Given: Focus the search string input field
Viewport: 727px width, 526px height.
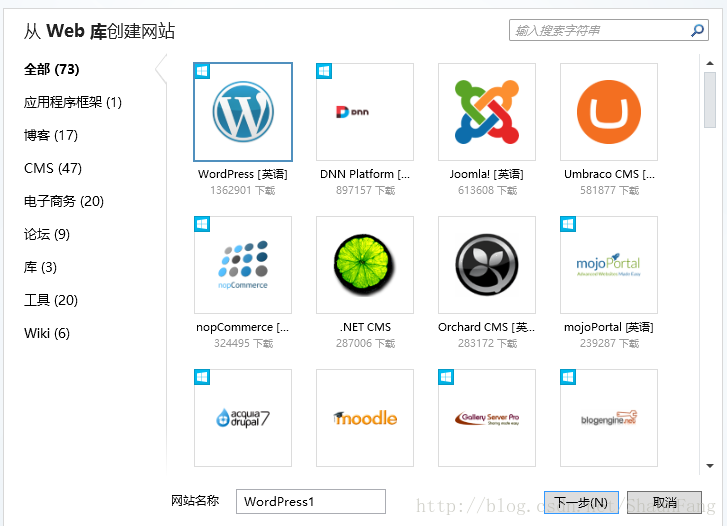Looking at the screenshot, I should pos(608,30).
